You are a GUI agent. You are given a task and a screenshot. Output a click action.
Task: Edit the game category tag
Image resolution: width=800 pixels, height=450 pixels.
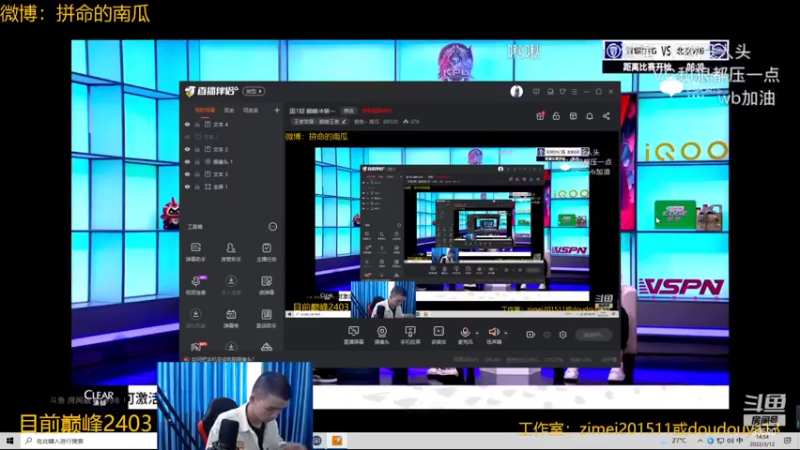(319, 122)
